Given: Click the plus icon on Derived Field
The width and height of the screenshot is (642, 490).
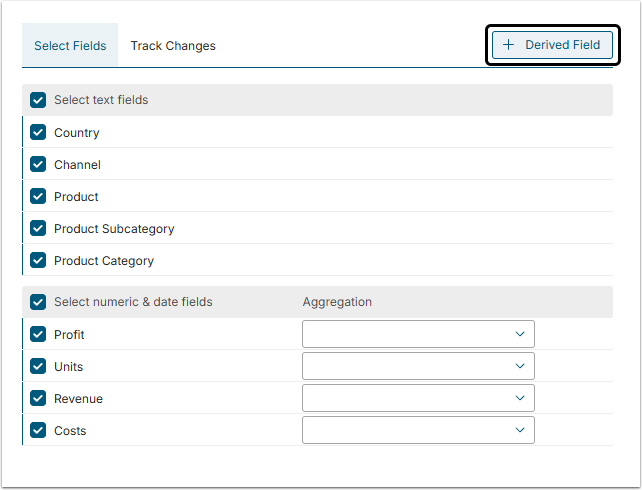Looking at the screenshot, I should (x=509, y=45).
